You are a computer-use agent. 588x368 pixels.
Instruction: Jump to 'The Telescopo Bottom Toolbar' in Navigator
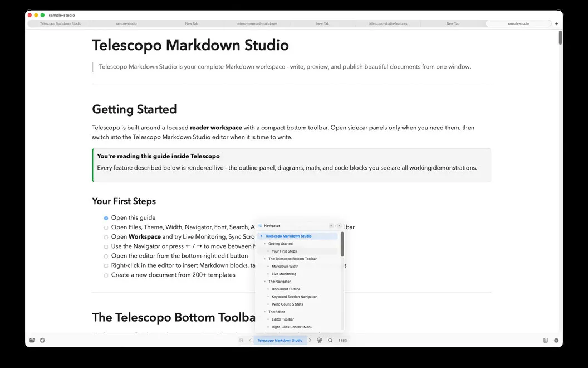pos(298,259)
